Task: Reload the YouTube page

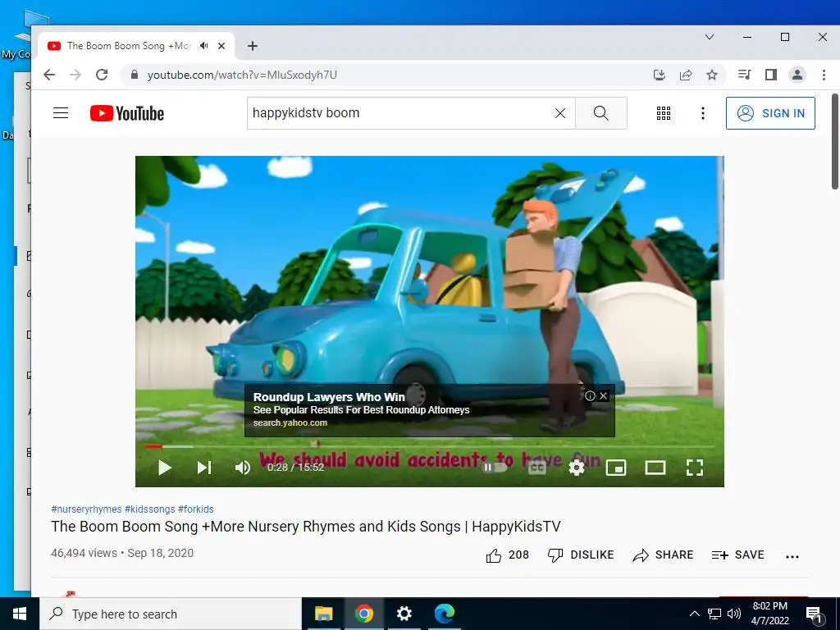Action: pos(102,75)
